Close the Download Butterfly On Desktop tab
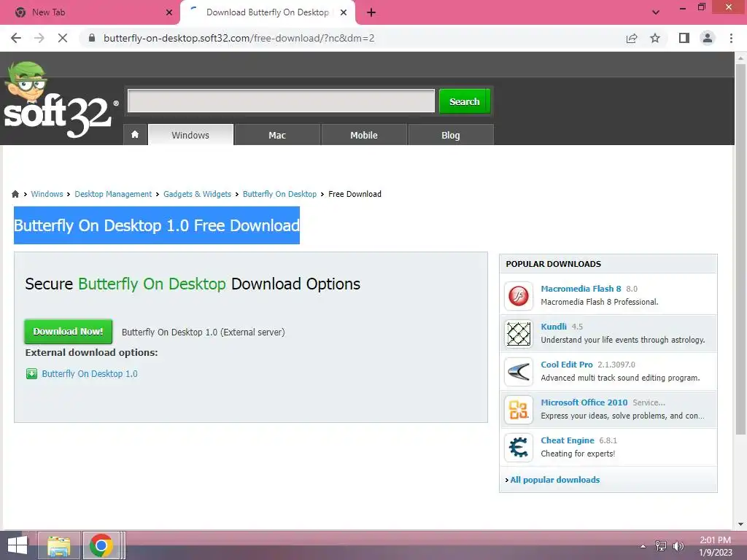747x560 pixels. tap(344, 12)
